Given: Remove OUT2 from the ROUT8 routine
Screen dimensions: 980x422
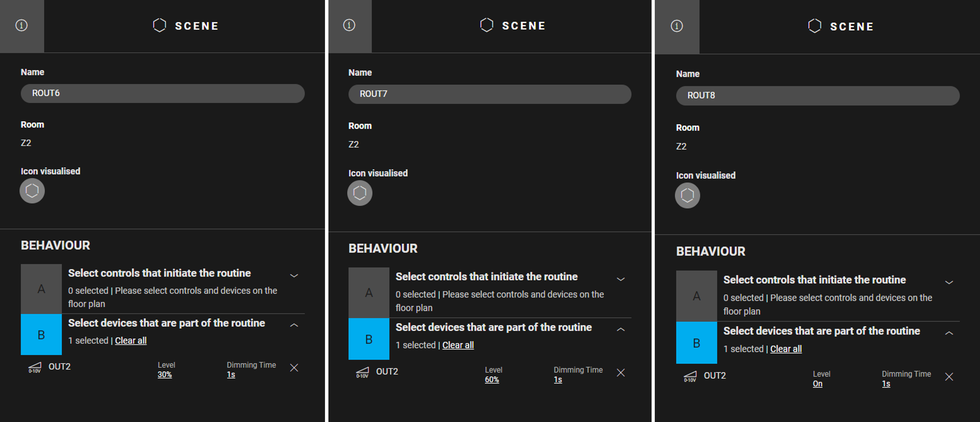Looking at the screenshot, I should click(x=949, y=377).
